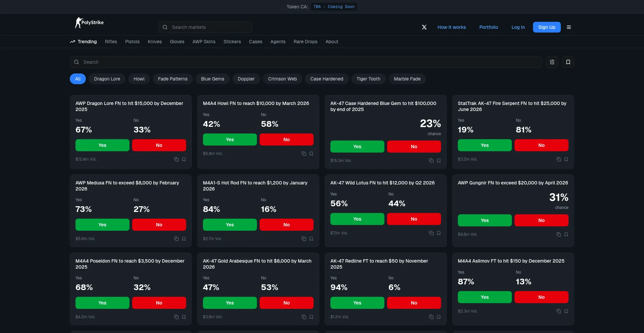Click the PolyStrike logo
The height and width of the screenshot is (333, 644).
pyautogui.click(x=89, y=23)
